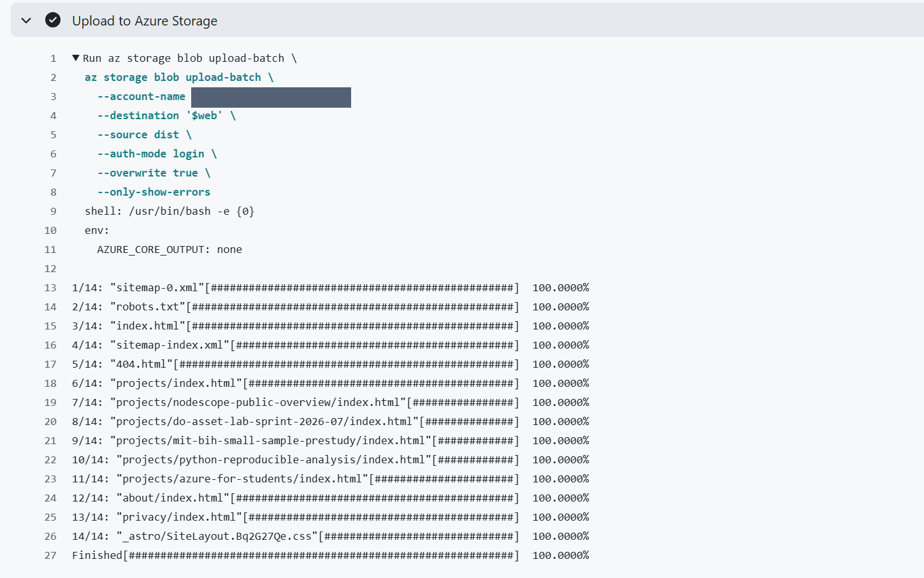Click 'az storage blob upload-batch' on line 2
The width and height of the screenshot is (924, 578).
pos(173,77)
